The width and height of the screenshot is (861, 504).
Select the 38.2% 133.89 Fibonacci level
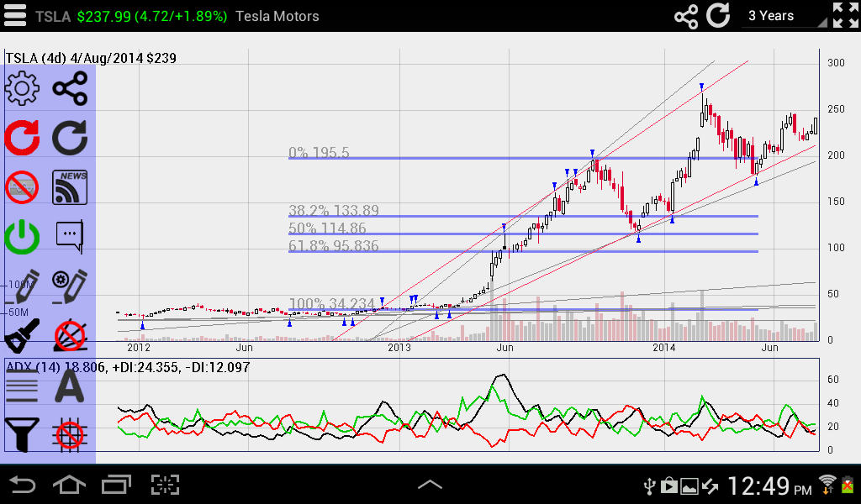pos(334,210)
